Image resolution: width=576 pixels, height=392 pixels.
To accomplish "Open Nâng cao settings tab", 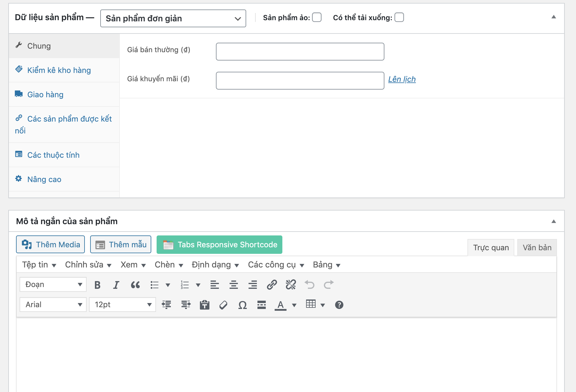I will point(44,179).
